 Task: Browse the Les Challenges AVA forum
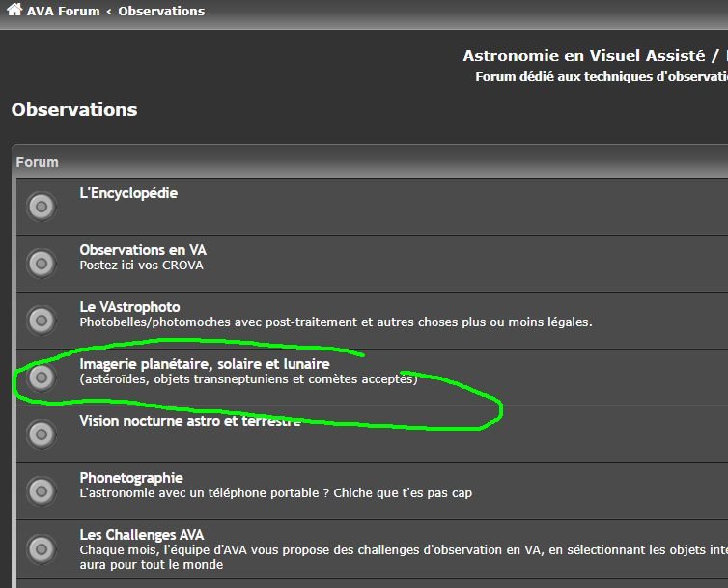click(x=141, y=535)
